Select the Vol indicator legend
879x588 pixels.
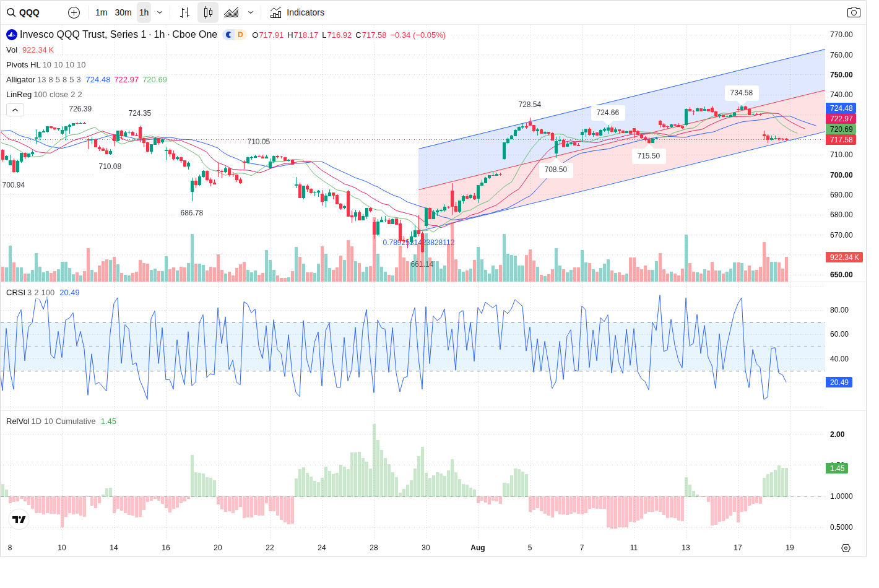pyautogui.click(x=12, y=50)
